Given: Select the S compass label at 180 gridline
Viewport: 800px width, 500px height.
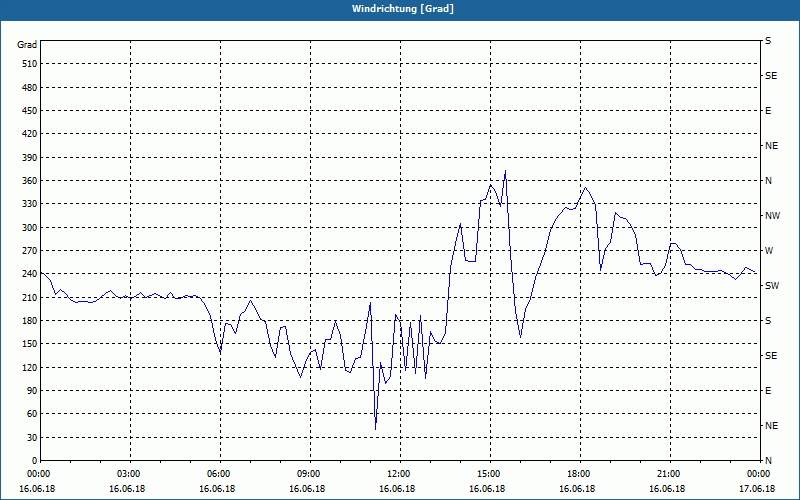Looking at the screenshot, I should [768, 321].
